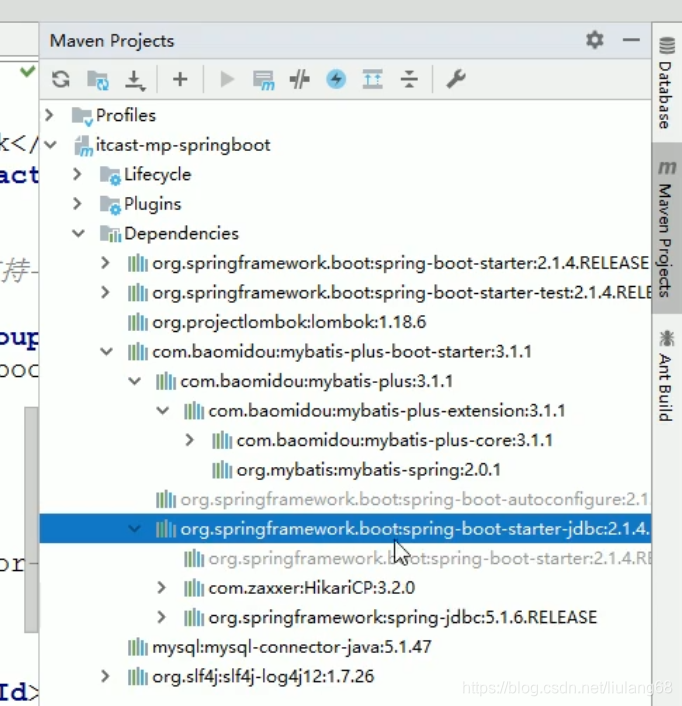The height and width of the screenshot is (706, 682).
Task: Select org.projectlombok:lombok:1.18.6 text
Action: (289, 322)
